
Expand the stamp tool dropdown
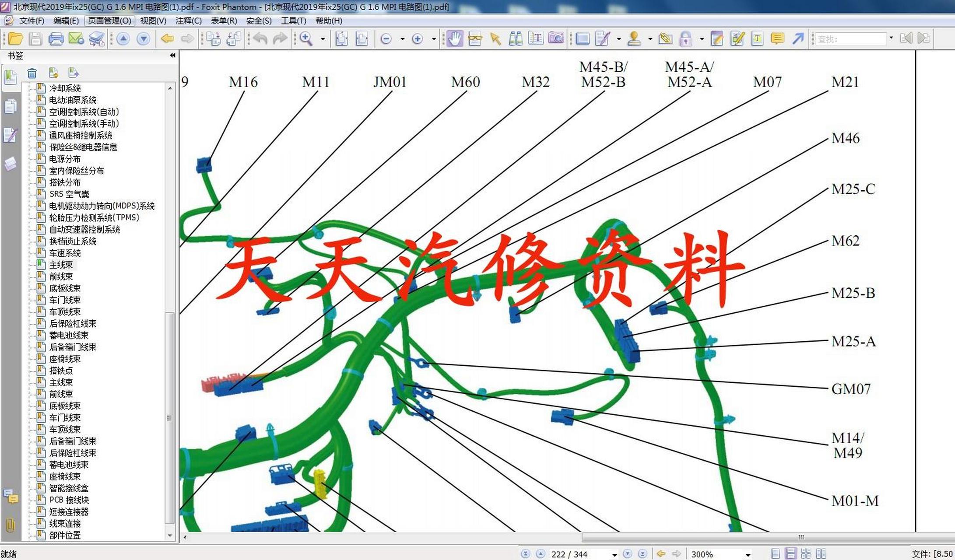[x=650, y=39]
